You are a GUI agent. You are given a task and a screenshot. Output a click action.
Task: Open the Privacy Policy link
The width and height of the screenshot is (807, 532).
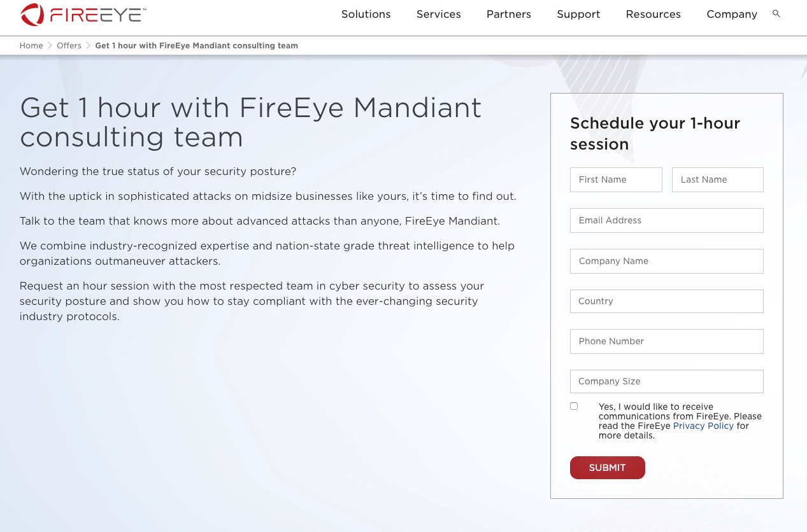coord(703,426)
